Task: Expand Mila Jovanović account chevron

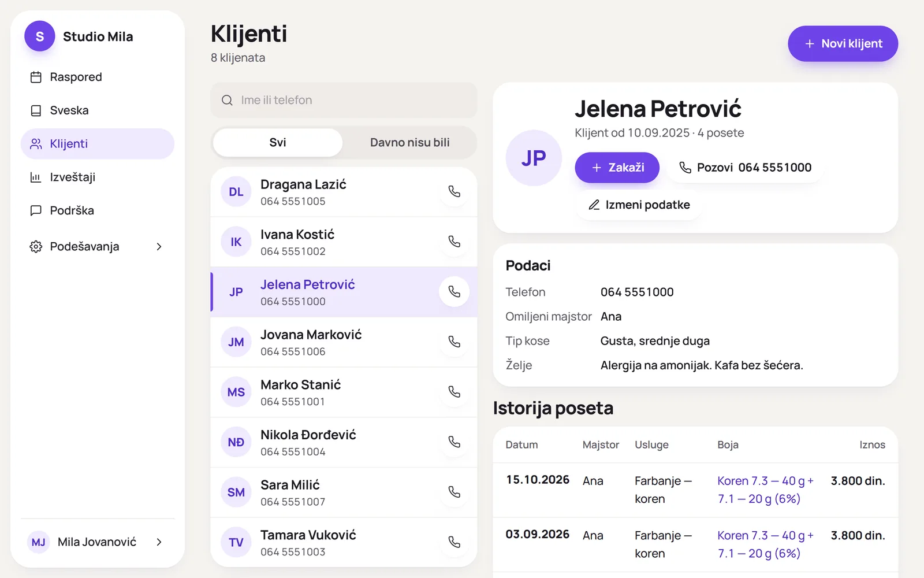Action: point(159,542)
